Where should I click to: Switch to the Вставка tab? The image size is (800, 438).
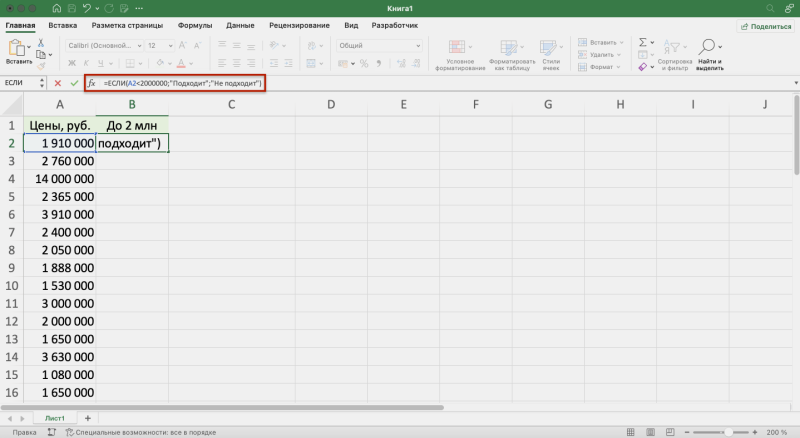pyautogui.click(x=63, y=26)
